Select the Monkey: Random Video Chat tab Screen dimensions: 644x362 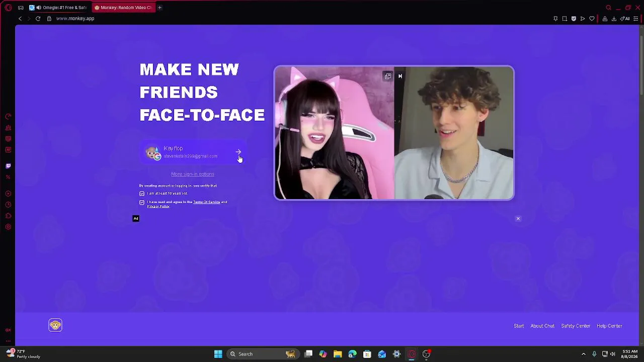coord(123,8)
